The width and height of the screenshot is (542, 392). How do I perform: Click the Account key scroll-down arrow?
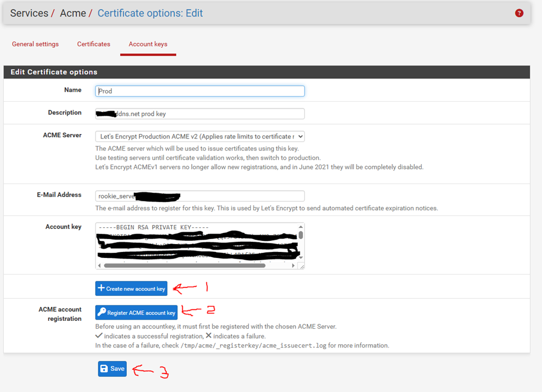(x=301, y=257)
